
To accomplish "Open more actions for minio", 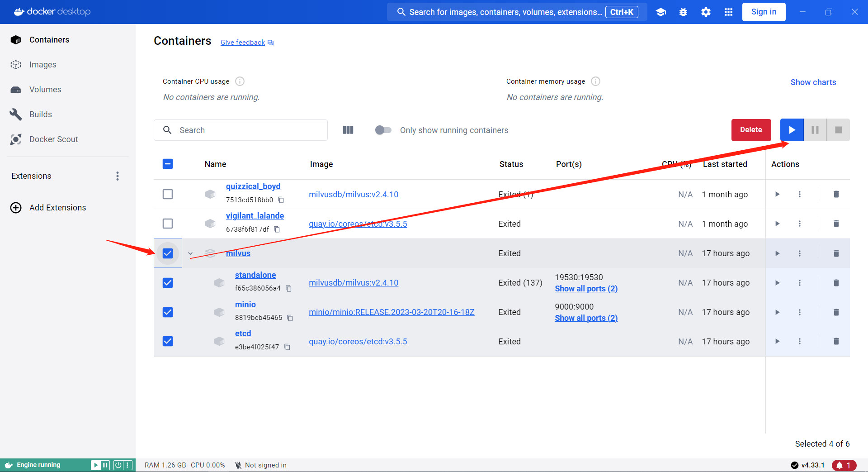I will pyautogui.click(x=800, y=312).
